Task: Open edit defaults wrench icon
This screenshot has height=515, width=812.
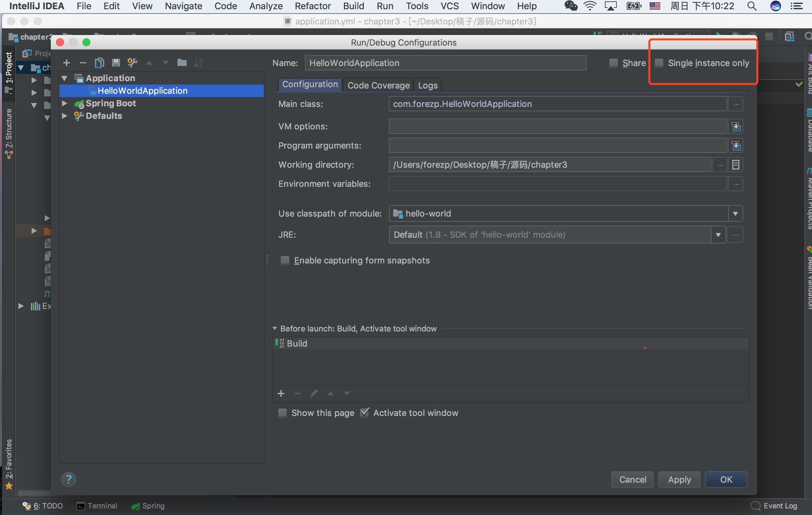Action: click(132, 63)
